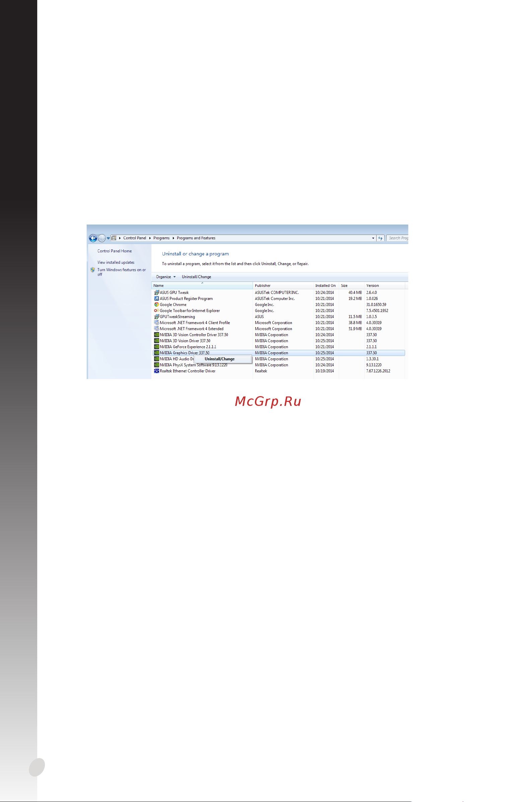Image resolution: width=532 pixels, height=802 pixels.
Task: Select Microsoft .NET Framework 4 Extended
Action: (192, 329)
